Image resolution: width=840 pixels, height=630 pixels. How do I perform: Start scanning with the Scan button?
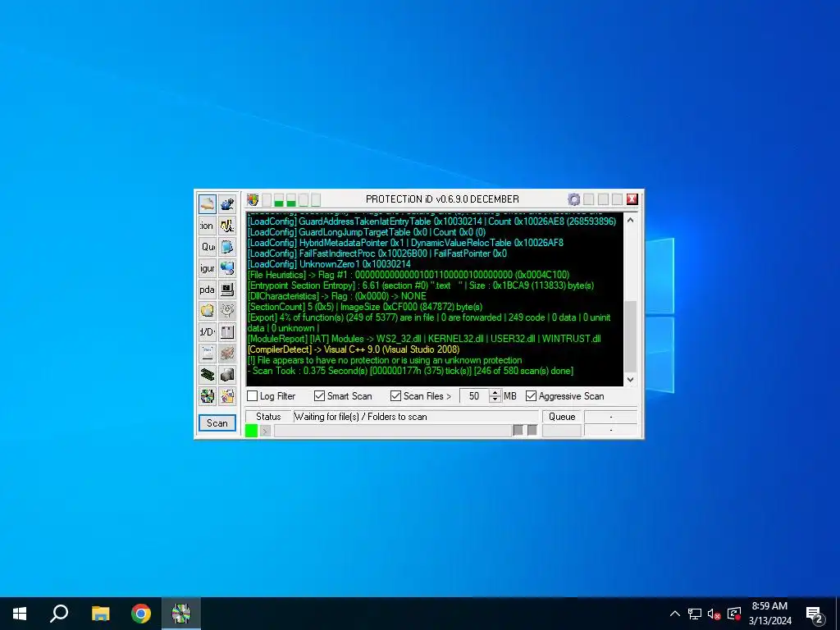tap(217, 422)
